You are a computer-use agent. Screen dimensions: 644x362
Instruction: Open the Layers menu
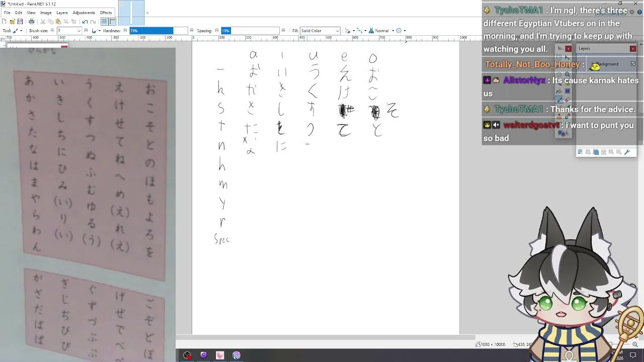click(62, 13)
